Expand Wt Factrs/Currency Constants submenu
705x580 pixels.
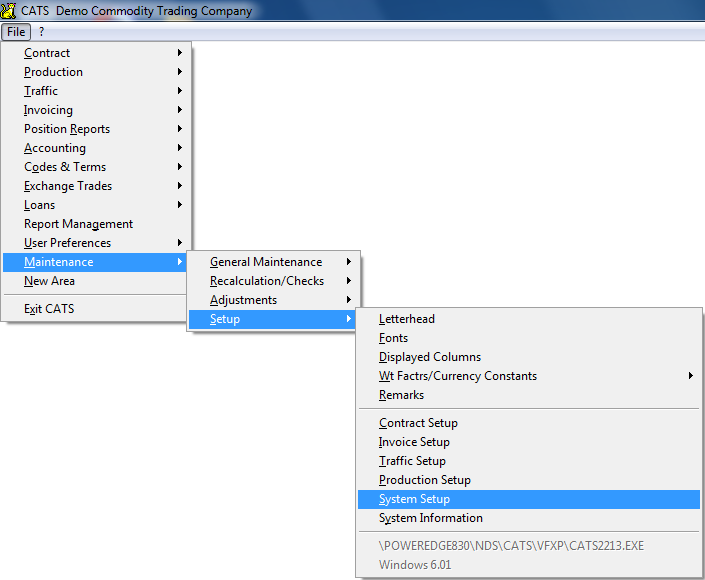[x=529, y=376]
